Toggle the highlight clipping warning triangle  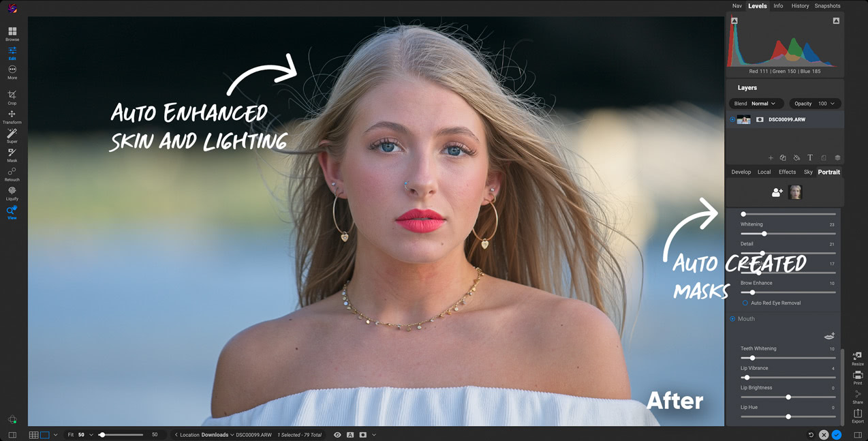pos(836,20)
